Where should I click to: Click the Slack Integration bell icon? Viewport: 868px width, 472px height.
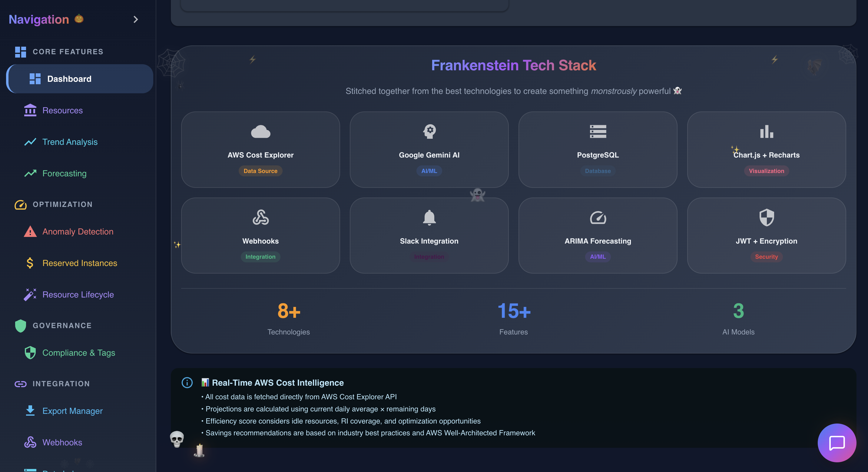tap(429, 218)
